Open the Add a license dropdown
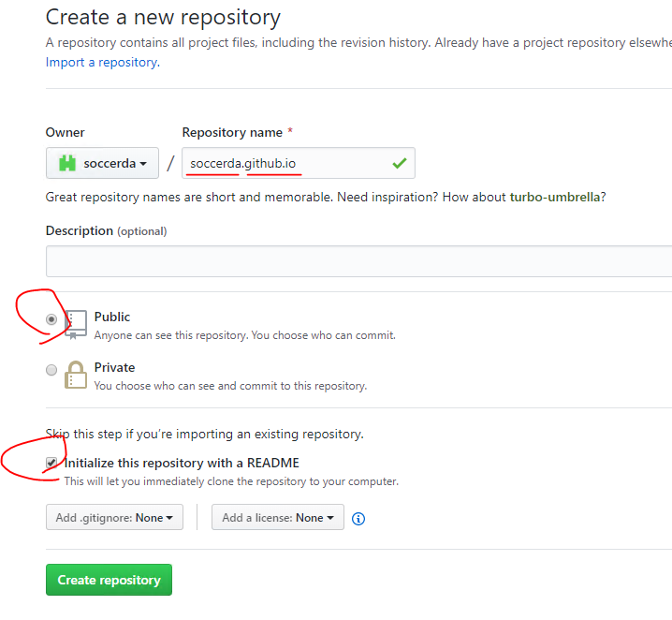The height and width of the screenshot is (620, 672). (278, 517)
